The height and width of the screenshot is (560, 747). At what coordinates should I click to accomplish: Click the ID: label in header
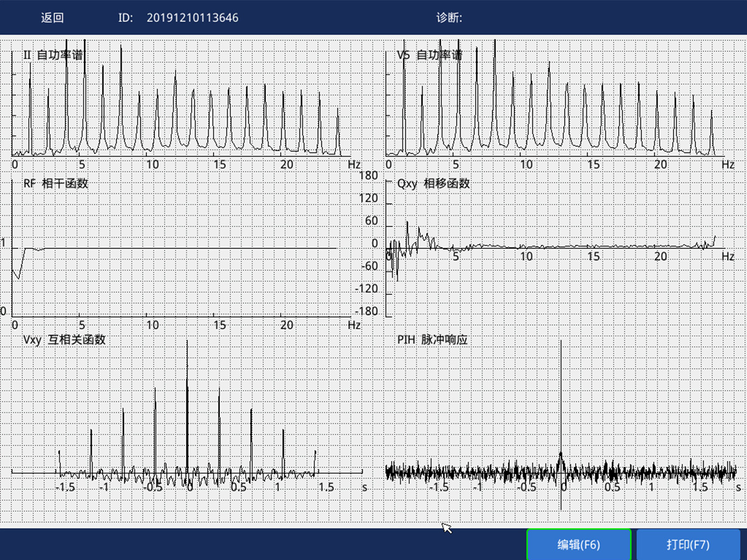pyautogui.click(x=125, y=17)
